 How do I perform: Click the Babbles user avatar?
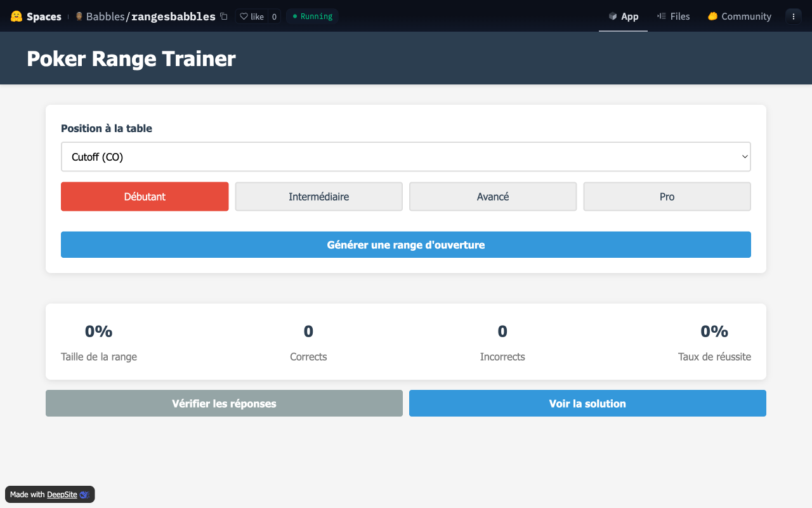tap(79, 17)
